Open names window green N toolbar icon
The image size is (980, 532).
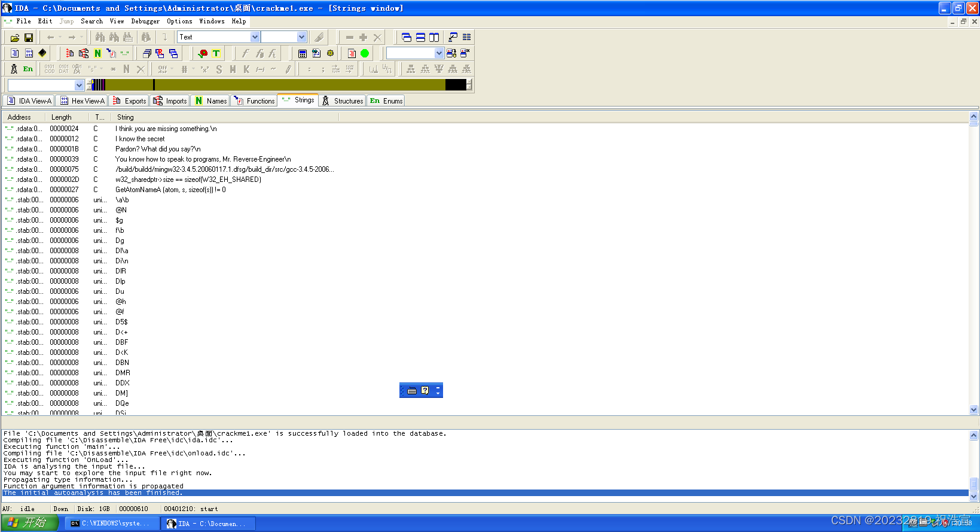click(97, 53)
